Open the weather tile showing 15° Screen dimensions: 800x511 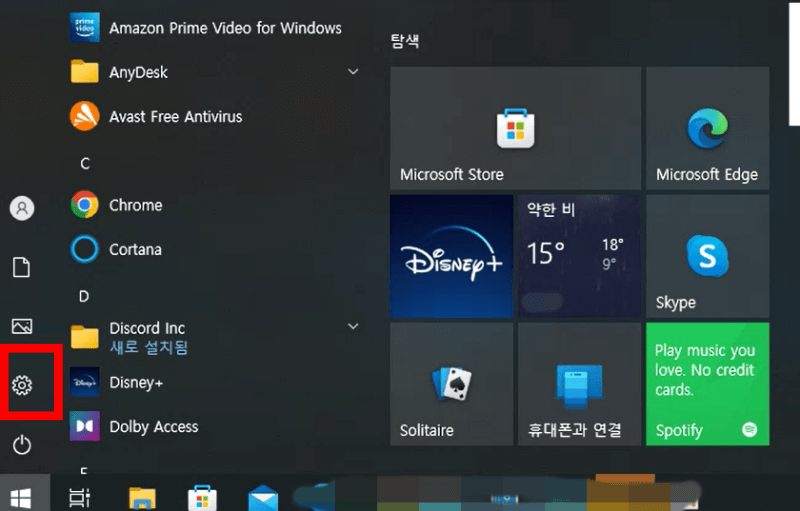click(580, 257)
